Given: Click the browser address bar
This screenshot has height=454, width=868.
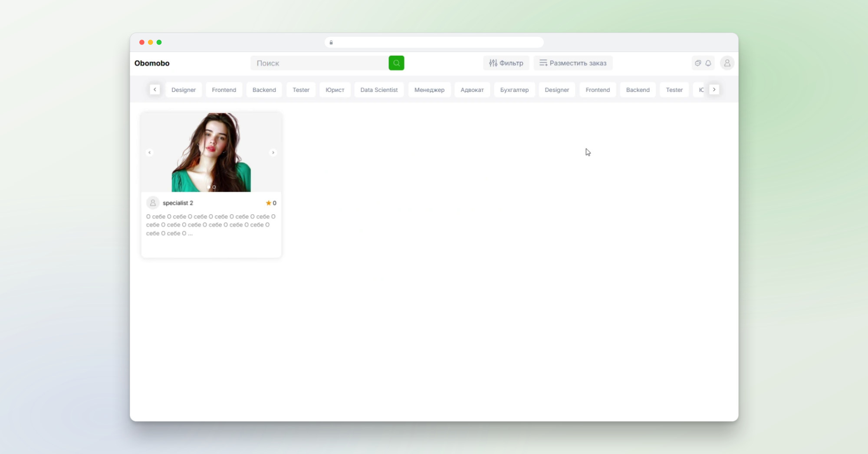Looking at the screenshot, I should click(434, 42).
